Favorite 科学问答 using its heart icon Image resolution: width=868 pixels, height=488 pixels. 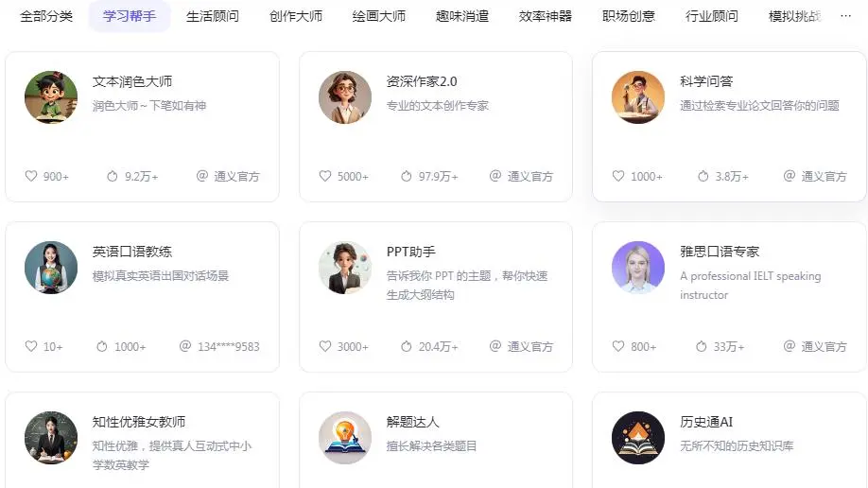pos(618,176)
